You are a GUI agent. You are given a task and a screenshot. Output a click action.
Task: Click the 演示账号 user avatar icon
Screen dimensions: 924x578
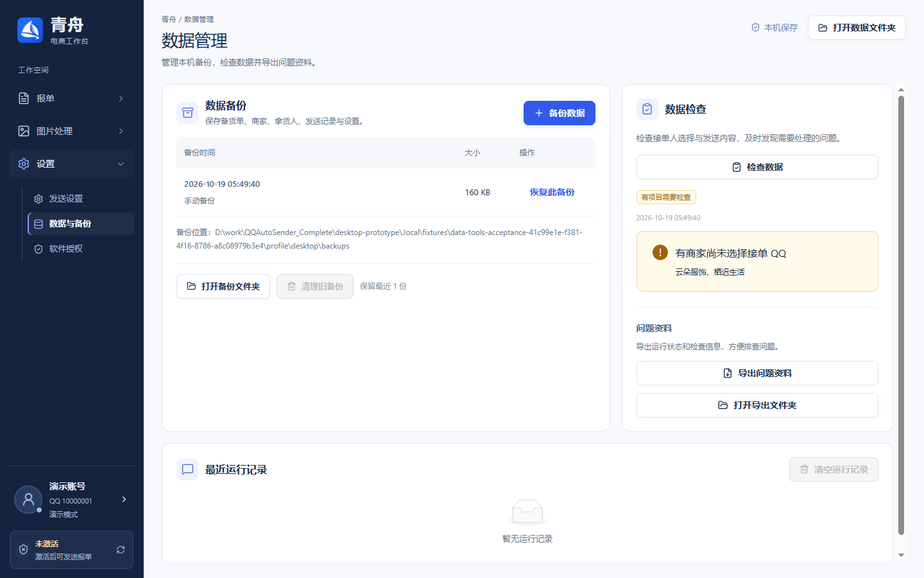coord(28,500)
